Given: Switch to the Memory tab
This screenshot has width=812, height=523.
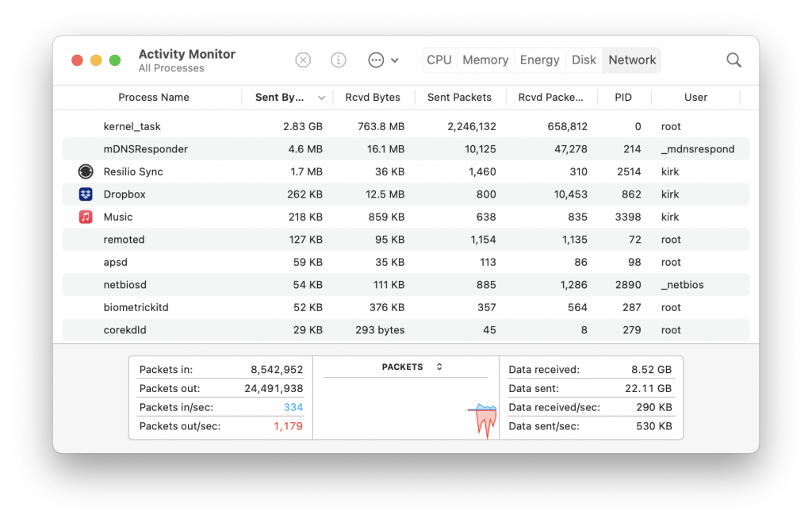Looking at the screenshot, I should pos(485,60).
